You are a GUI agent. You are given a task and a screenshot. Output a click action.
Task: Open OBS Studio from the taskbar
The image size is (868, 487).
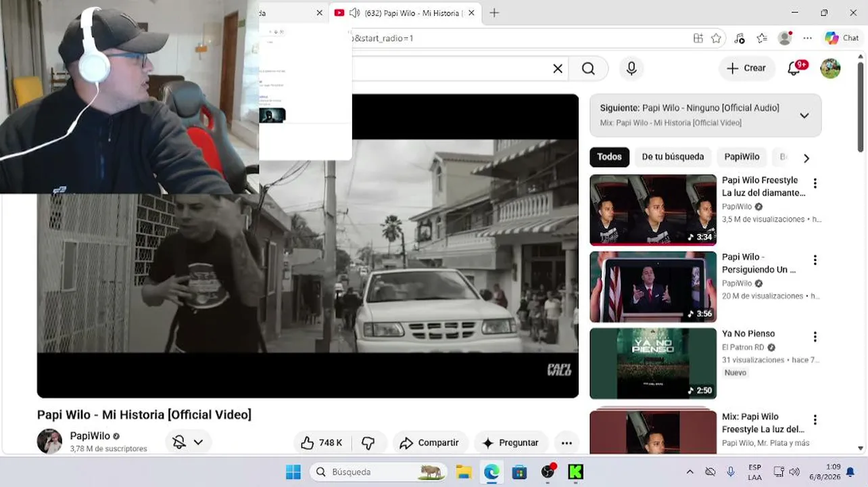point(548,471)
